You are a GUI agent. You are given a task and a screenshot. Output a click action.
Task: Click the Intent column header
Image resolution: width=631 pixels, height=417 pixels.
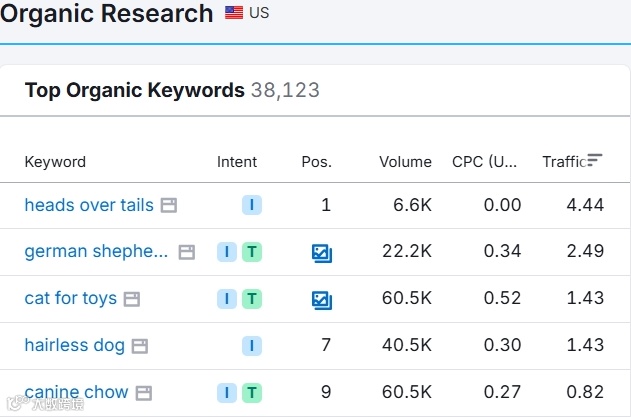(x=237, y=162)
